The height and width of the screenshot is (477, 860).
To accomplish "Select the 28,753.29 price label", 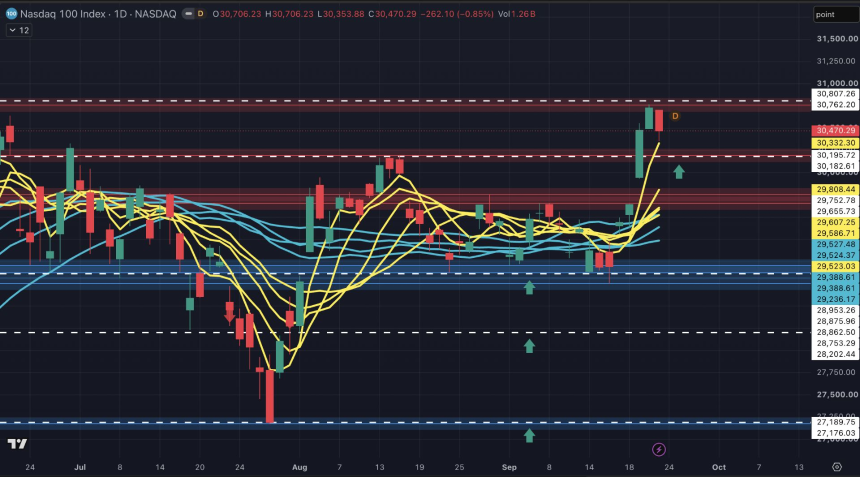I will (x=835, y=343).
